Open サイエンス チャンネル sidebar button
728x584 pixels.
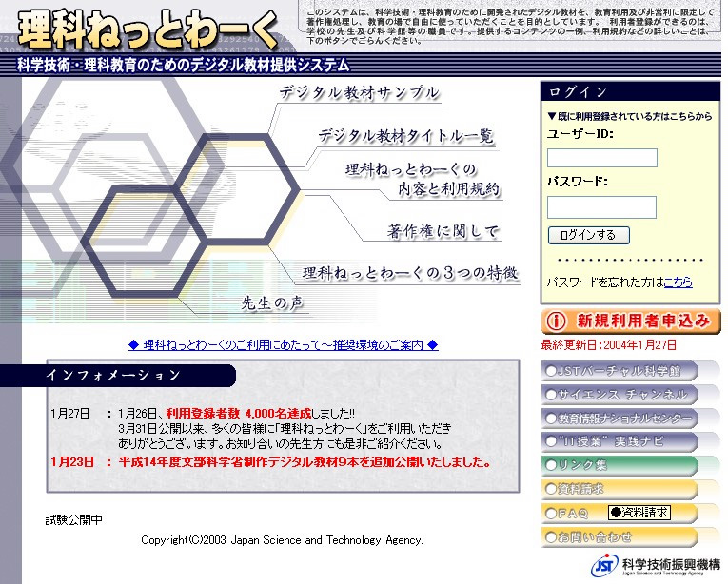click(x=620, y=394)
